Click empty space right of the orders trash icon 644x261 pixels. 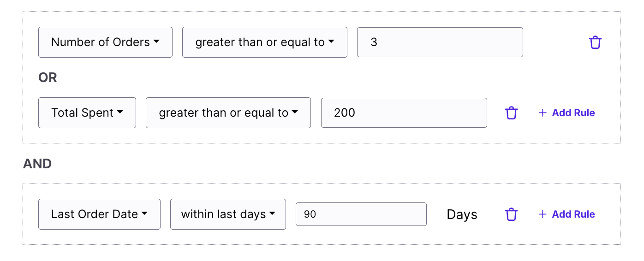(611, 42)
